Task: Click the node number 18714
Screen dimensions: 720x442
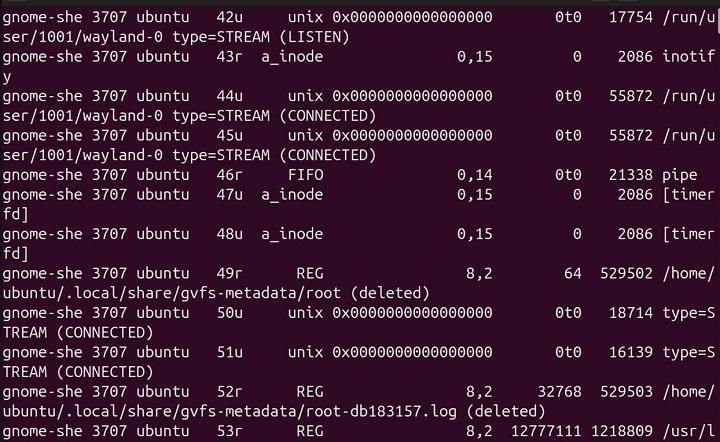Action: coord(627,312)
